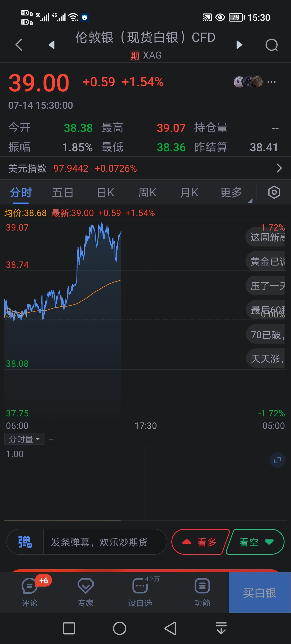291x644 pixels.
Task: Expand the 美元指数 row chevron
Action: (279, 168)
